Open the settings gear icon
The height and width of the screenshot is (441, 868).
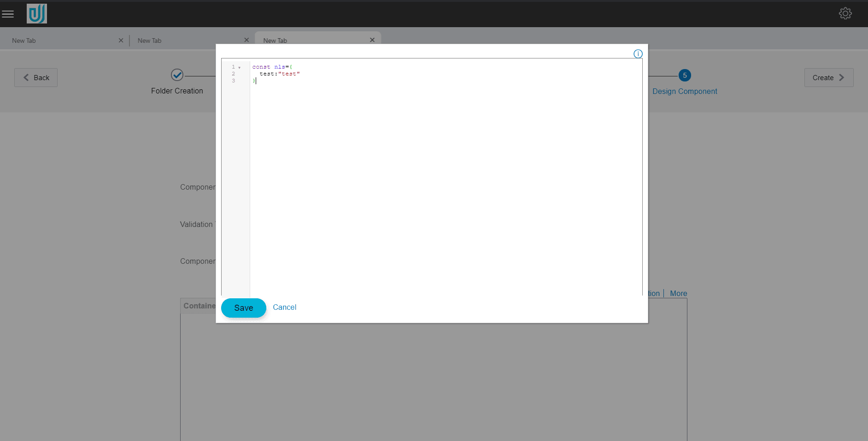pos(845,13)
